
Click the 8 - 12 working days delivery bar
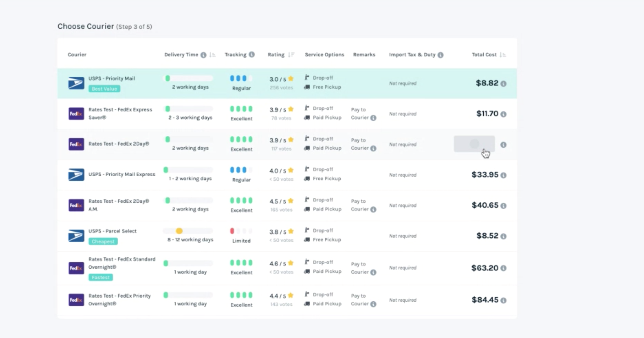pyautogui.click(x=188, y=231)
